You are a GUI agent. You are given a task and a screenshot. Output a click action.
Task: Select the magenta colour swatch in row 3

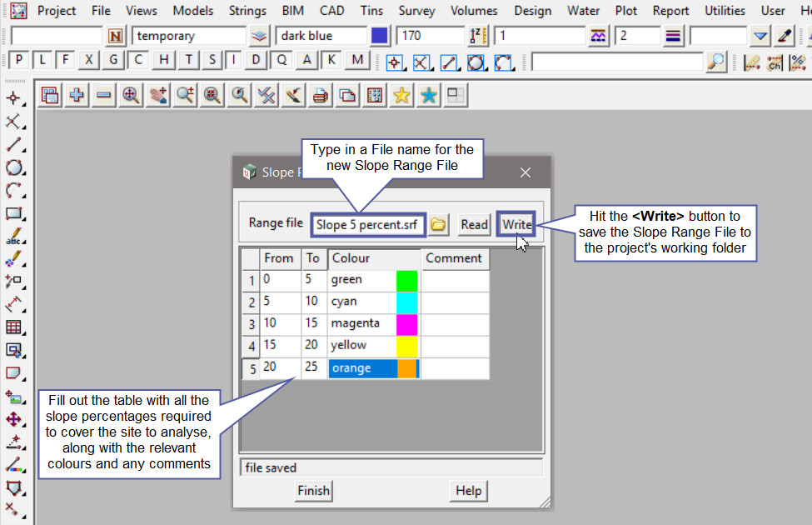point(406,324)
